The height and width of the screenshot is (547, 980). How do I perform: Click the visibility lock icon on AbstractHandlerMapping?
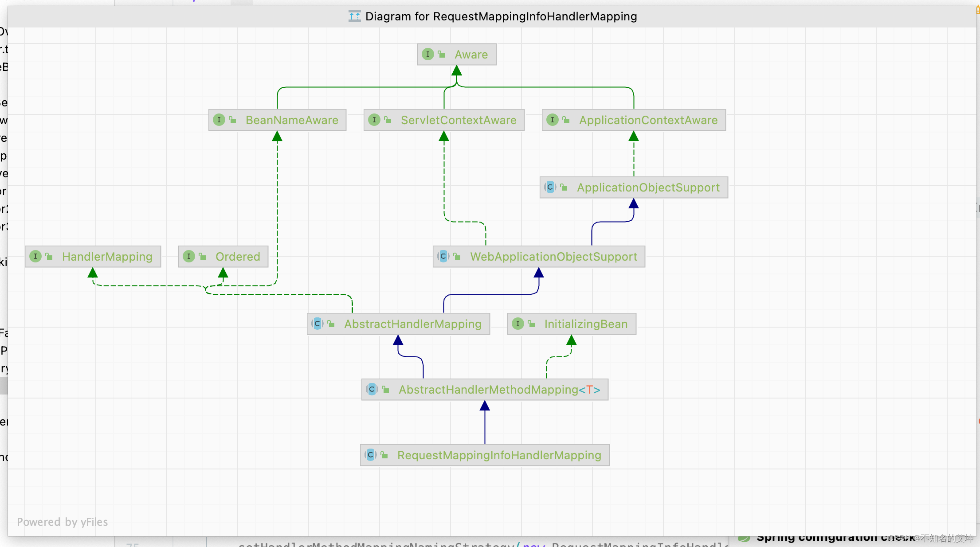click(331, 324)
